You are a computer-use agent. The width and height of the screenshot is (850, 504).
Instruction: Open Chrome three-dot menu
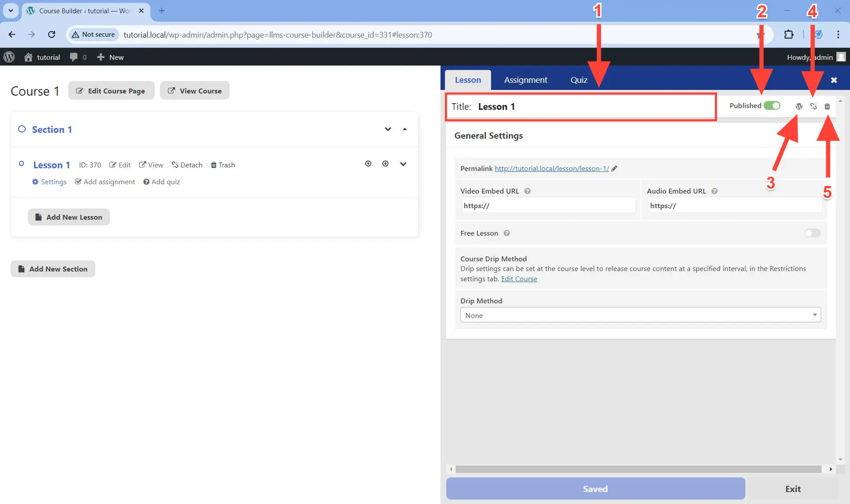coord(838,35)
